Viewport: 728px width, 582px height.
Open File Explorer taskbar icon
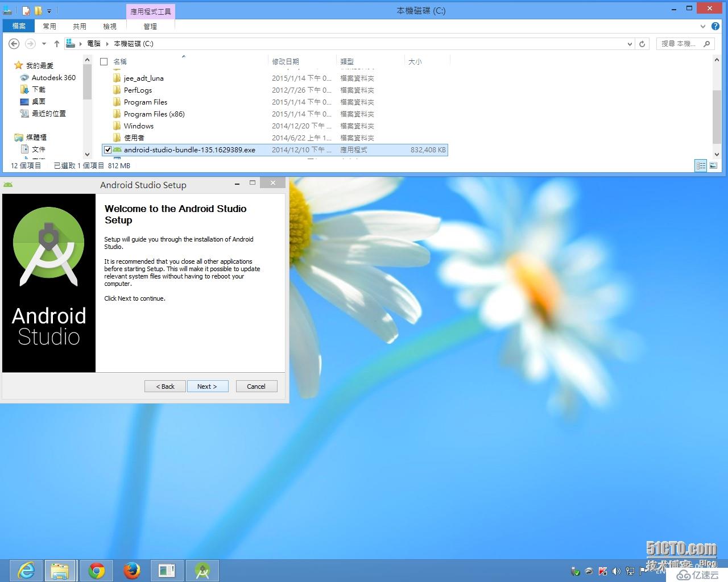coord(60,570)
